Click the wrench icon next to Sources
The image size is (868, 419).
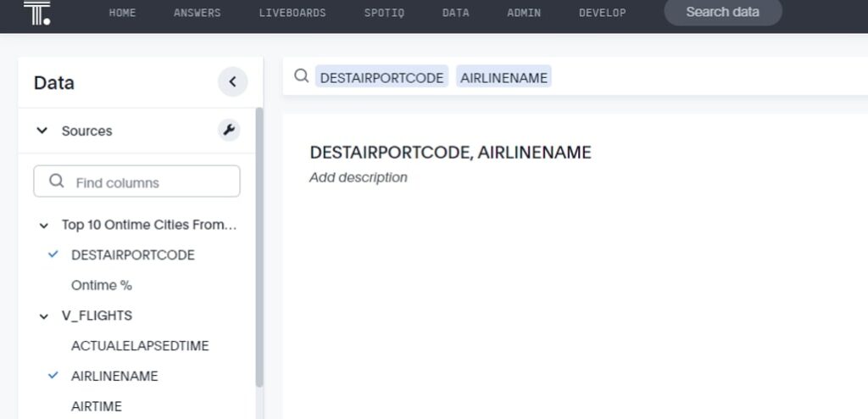click(229, 131)
